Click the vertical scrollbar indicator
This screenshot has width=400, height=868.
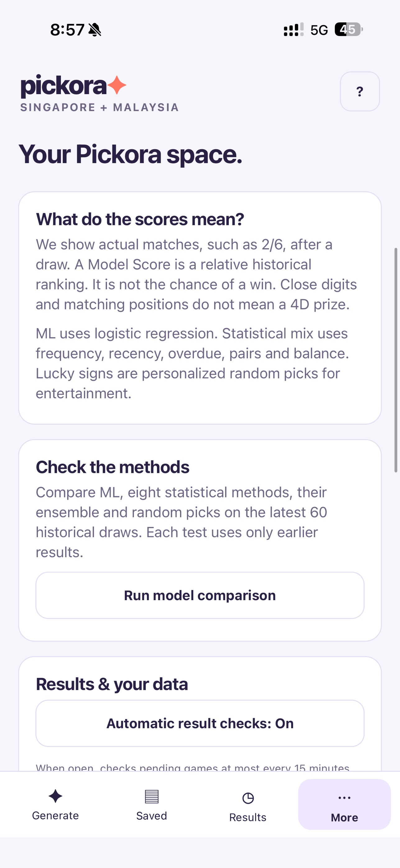396,360
